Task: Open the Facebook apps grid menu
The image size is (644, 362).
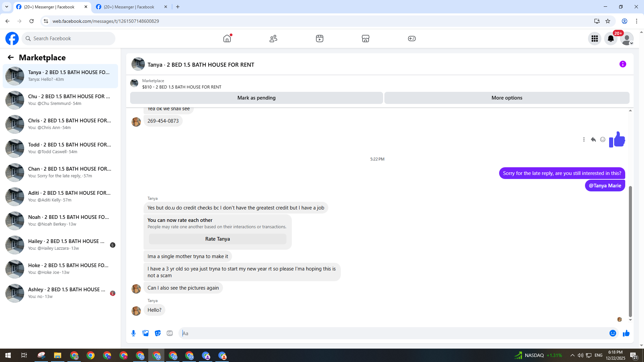Action: 594,39
